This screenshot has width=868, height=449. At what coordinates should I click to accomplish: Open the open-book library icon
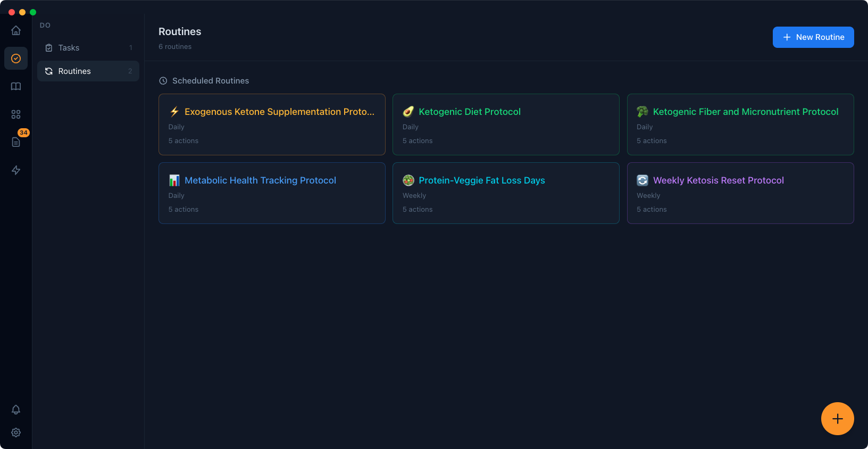[x=16, y=86]
